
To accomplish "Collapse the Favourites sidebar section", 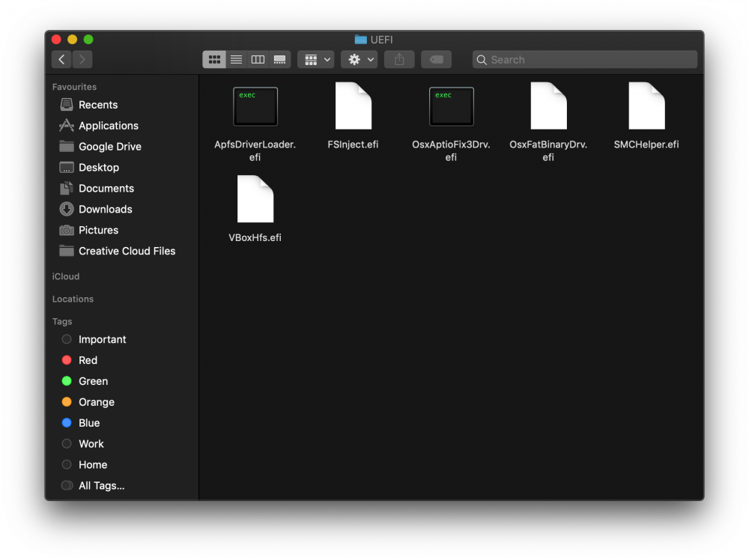I will 74,87.
